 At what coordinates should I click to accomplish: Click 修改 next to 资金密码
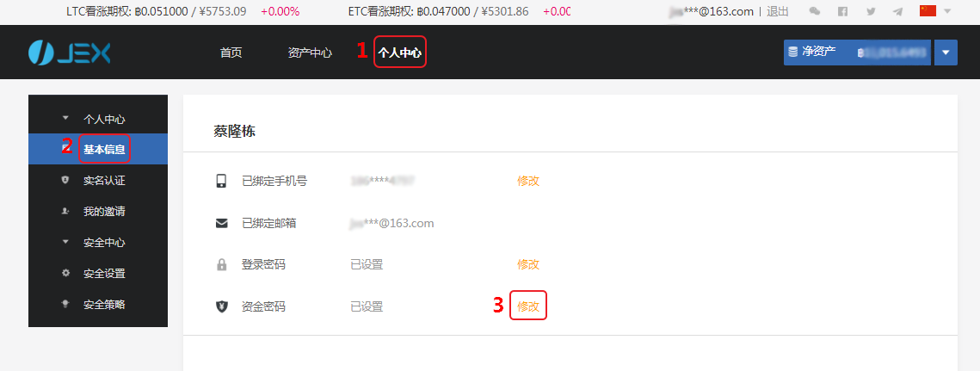[x=528, y=306]
